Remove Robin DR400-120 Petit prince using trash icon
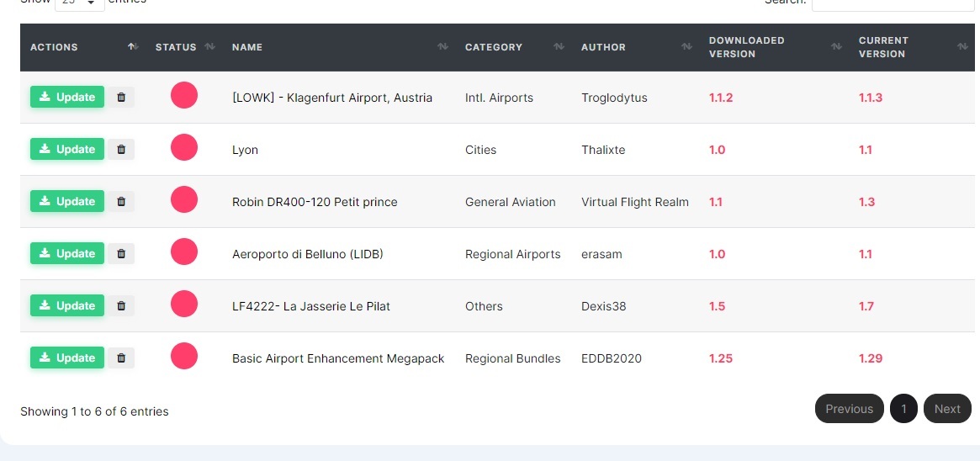Viewport: 980px width, 461px height. click(x=121, y=202)
